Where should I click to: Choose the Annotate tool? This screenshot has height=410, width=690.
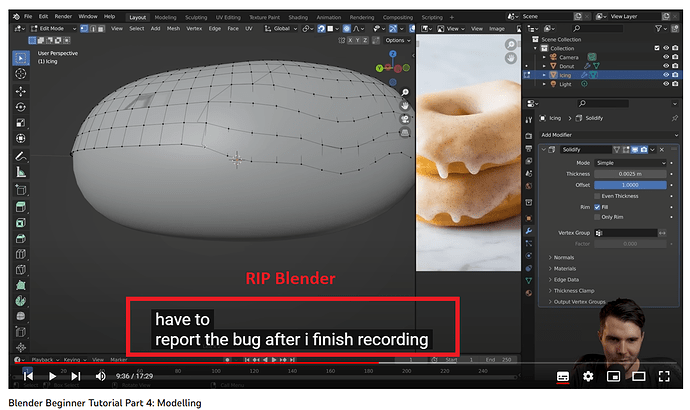point(21,156)
